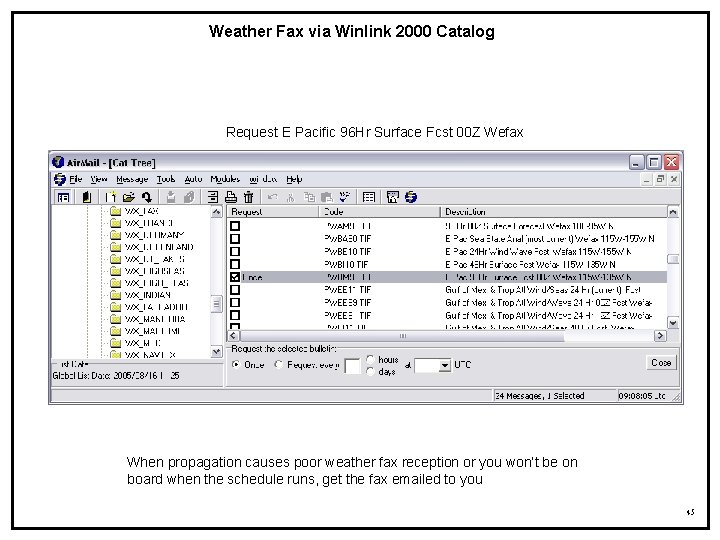
Task: Open the message index window toolbar icon
Action: pyautogui.click(x=63, y=197)
